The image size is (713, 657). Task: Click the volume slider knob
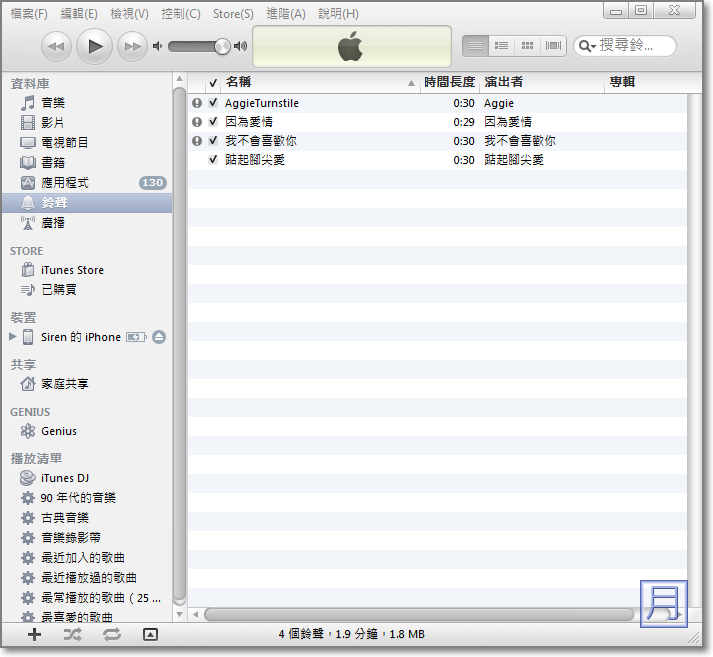coord(222,46)
